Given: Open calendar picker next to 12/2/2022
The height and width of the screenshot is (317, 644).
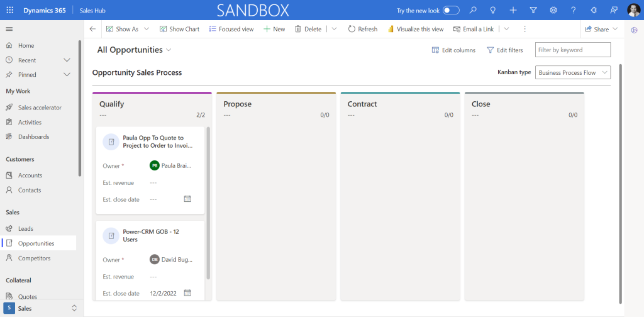Looking at the screenshot, I should (187, 293).
